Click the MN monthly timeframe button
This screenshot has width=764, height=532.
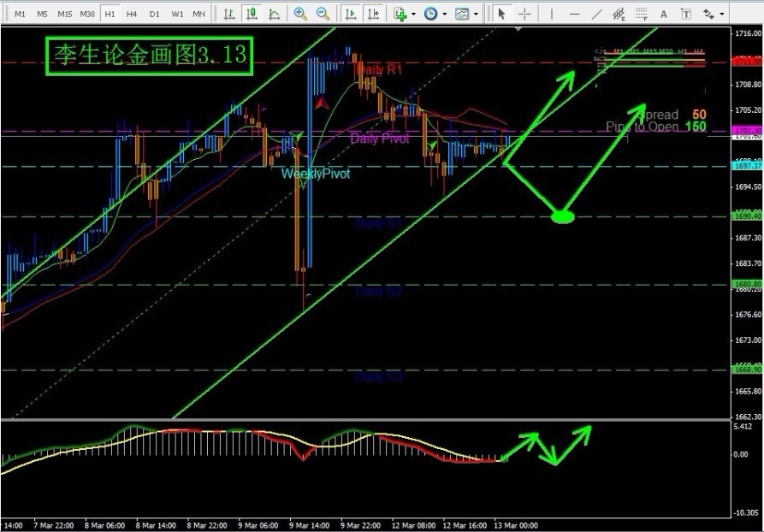click(x=198, y=14)
